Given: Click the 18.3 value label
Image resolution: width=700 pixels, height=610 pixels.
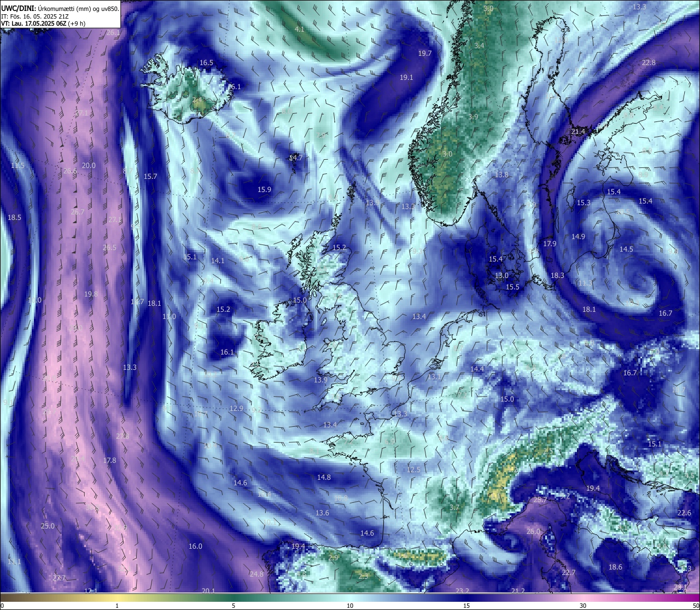Looking at the screenshot, I should 557,276.
